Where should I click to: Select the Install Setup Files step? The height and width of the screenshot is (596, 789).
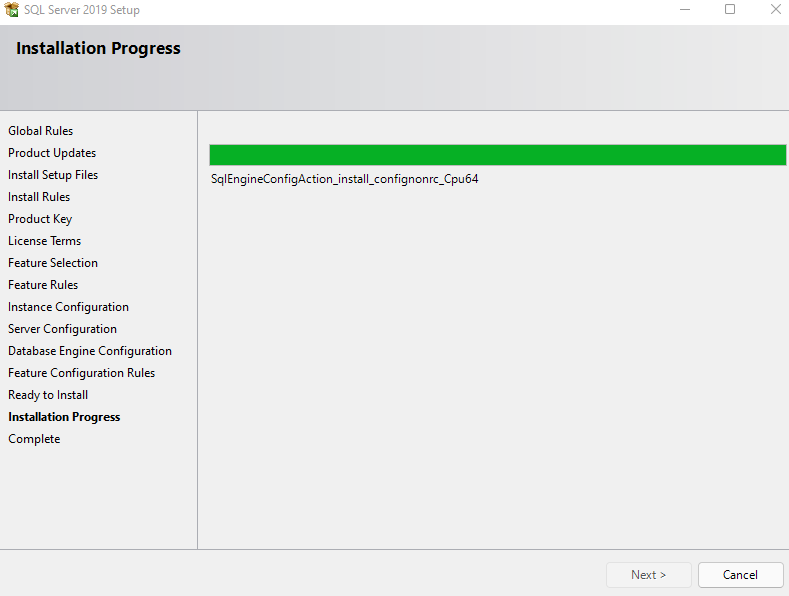[x=53, y=175]
